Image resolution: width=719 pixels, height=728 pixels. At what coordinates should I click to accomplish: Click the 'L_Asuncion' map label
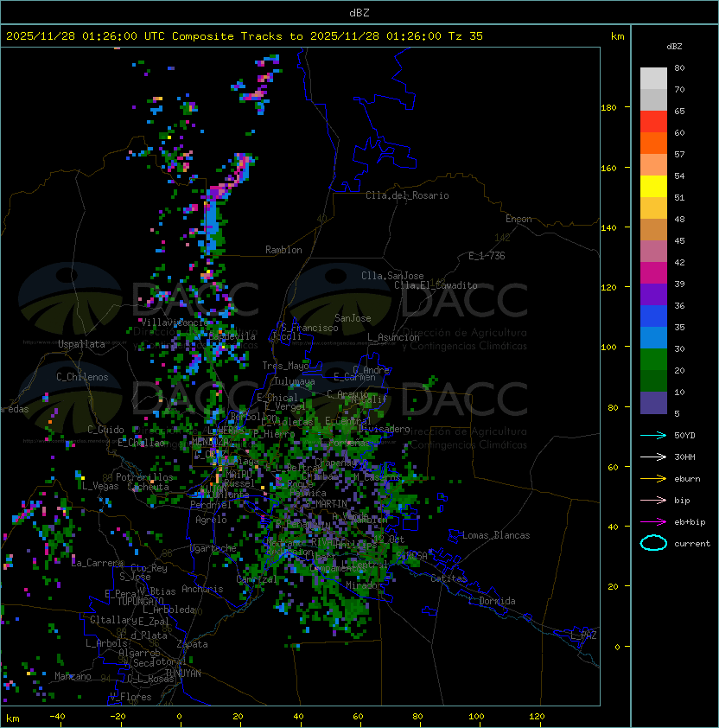tap(393, 337)
